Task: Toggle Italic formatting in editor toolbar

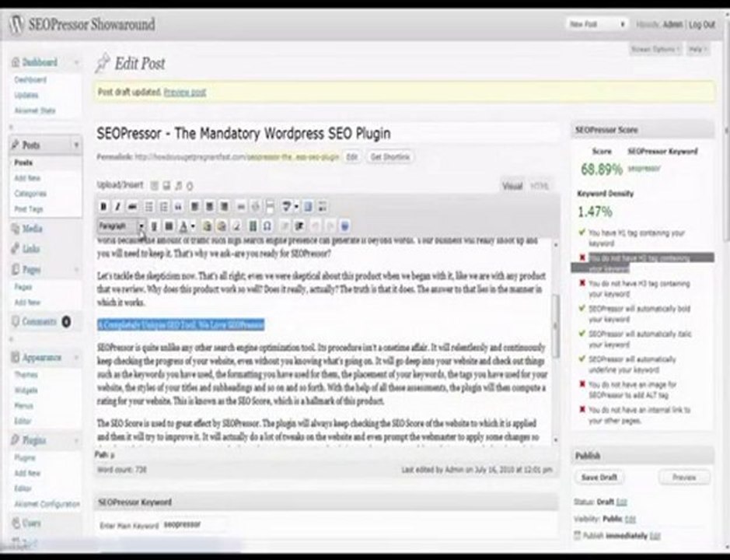Action: (118, 206)
